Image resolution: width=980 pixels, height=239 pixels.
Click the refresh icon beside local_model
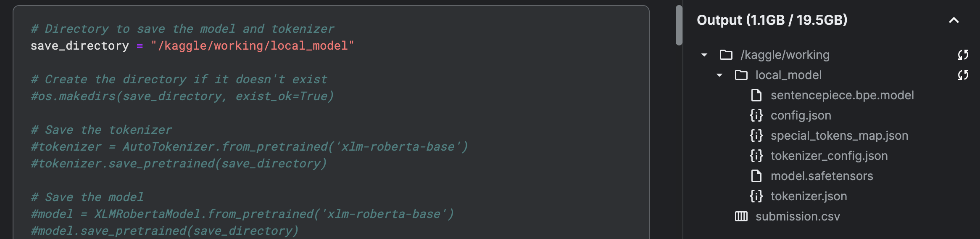tap(963, 75)
